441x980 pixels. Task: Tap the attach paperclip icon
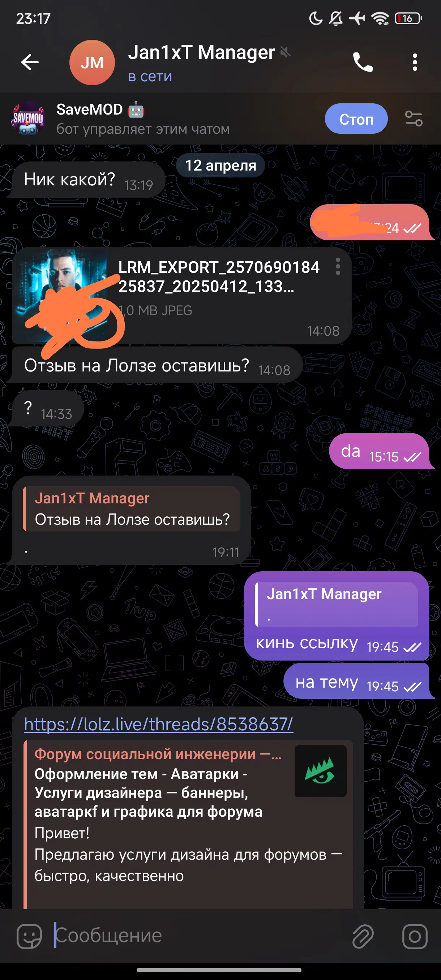coord(363,936)
